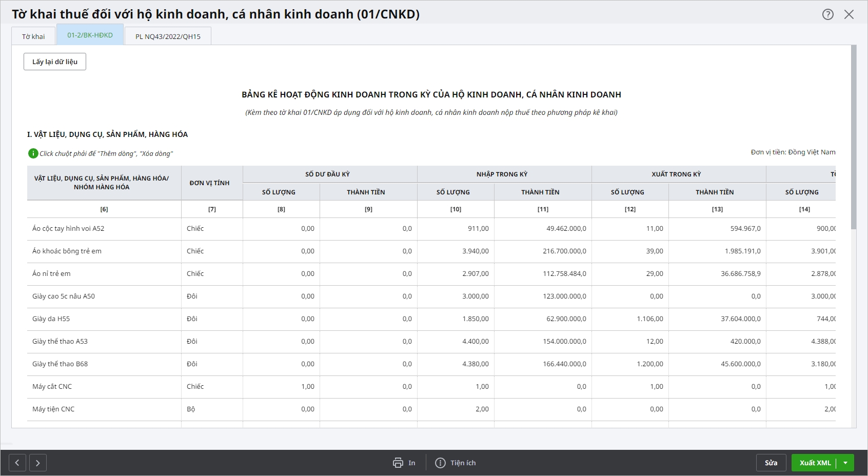Open the Tiện ích utilities icon
This screenshot has width=868, height=476.
[440, 463]
